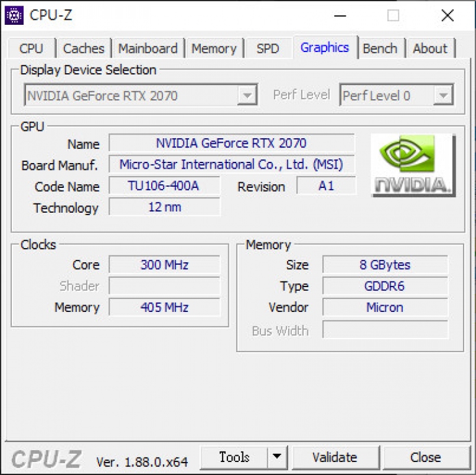This screenshot has height=475, width=476.
Task: Click the GPU name field NVIDIA GeForce RTX 2070
Action: point(232,143)
